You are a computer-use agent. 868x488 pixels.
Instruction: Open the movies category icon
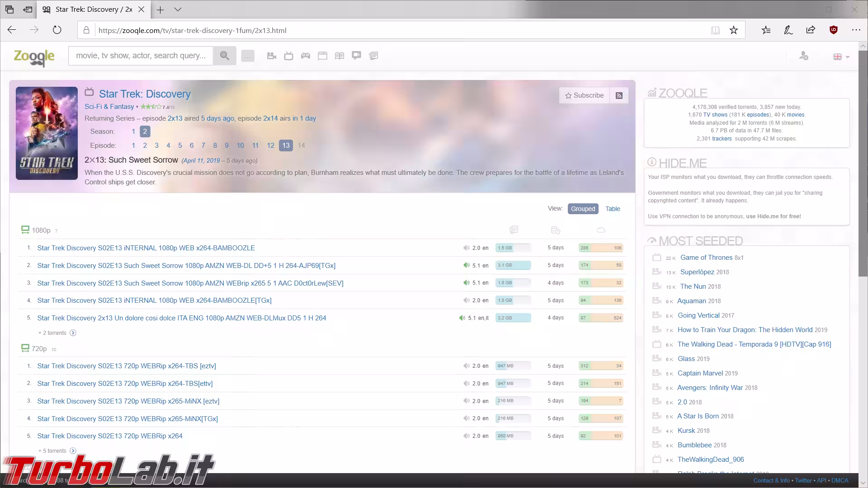[x=271, y=56]
